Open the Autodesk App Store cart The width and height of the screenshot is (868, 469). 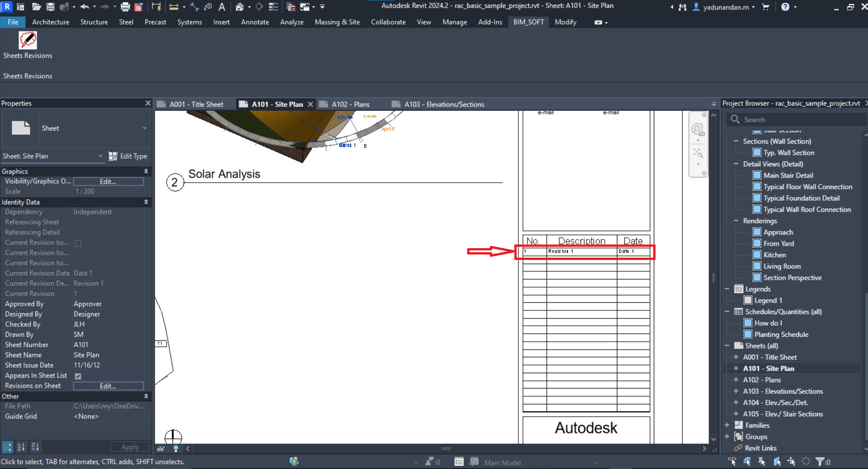pyautogui.click(x=765, y=7)
